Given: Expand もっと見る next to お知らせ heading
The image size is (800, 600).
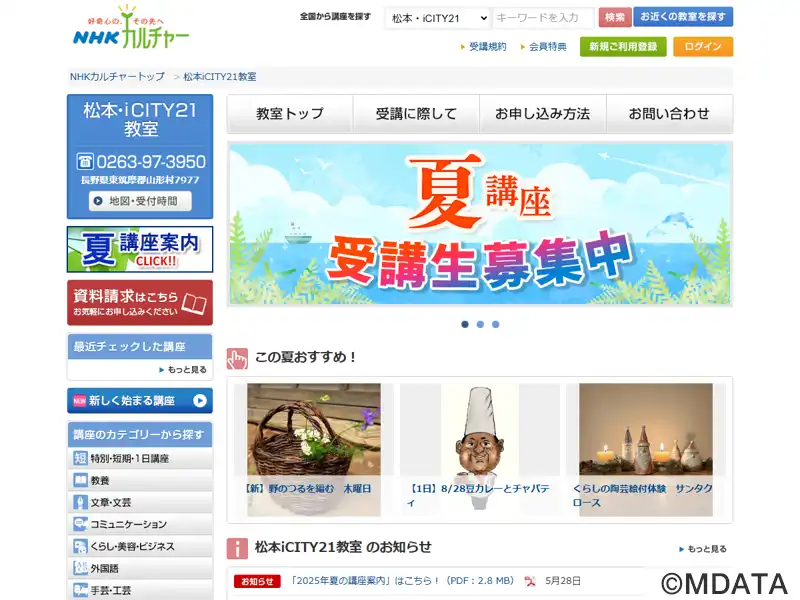Looking at the screenshot, I should pyautogui.click(x=703, y=549).
